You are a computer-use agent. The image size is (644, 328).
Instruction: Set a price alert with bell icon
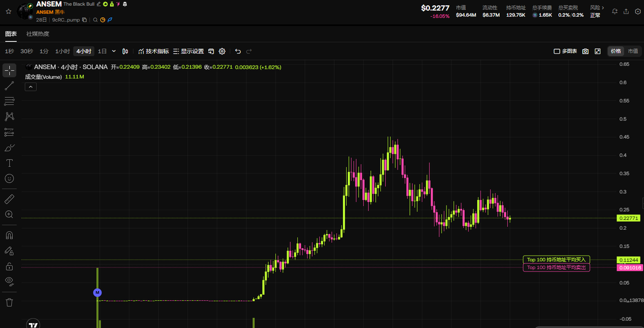pyautogui.click(x=614, y=11)
